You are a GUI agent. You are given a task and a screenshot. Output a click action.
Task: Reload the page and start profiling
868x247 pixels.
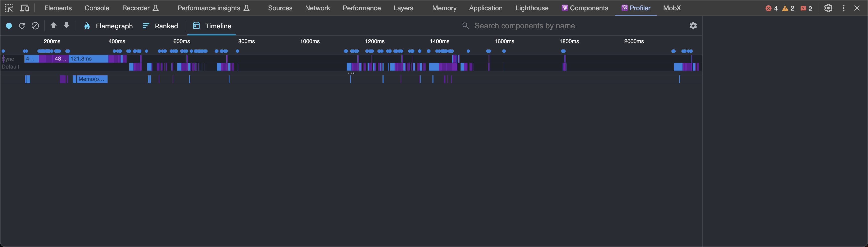[x=22, y=26]
